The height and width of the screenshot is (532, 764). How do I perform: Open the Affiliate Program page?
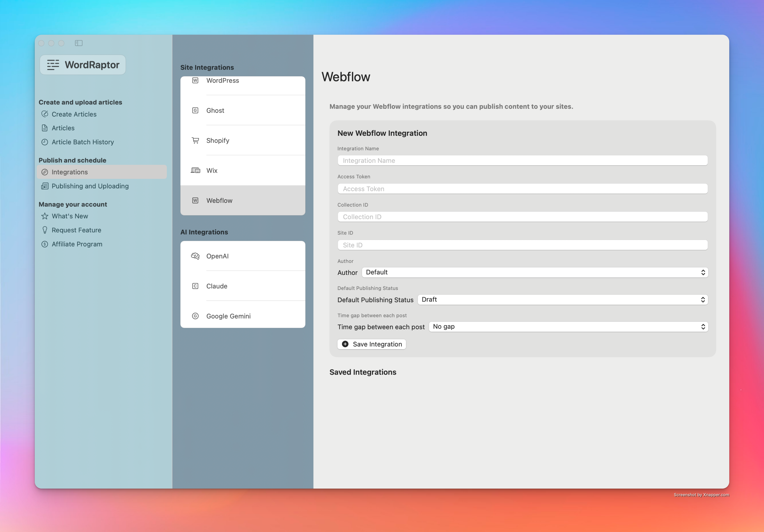(x=102, y=244)
